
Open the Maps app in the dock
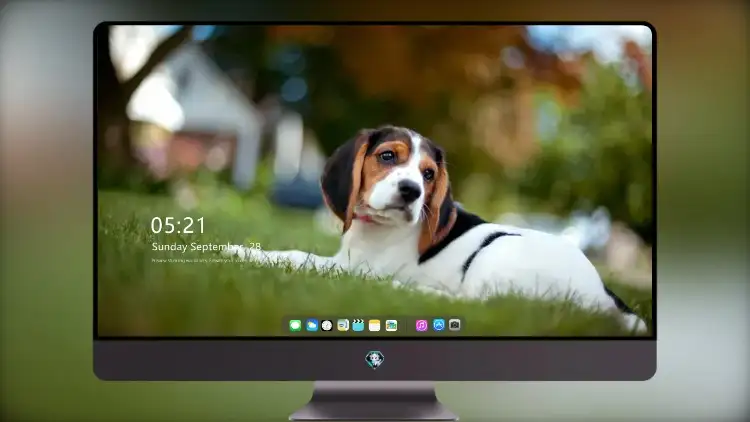[342, 326]
